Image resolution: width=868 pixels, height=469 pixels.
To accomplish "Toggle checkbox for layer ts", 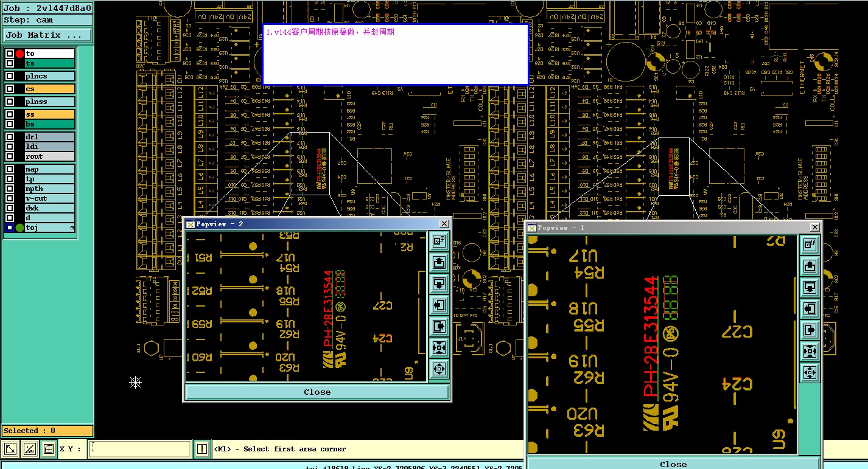I will click(x=10, y=63).
